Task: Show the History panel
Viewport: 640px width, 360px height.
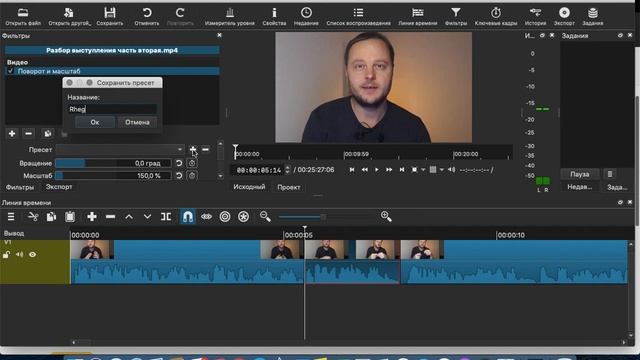Action: point(536,16)
